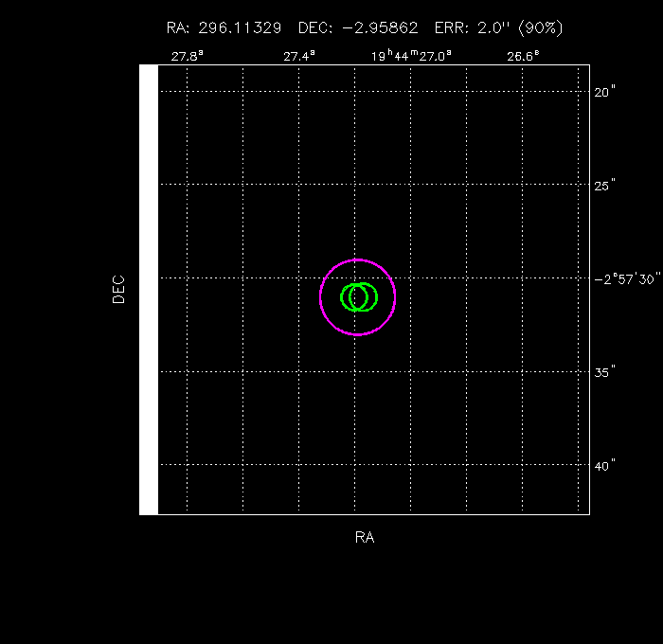Screen dimensions: 663x644
Task: Select the left green circle's edge
Action: [x=341, y=296]
